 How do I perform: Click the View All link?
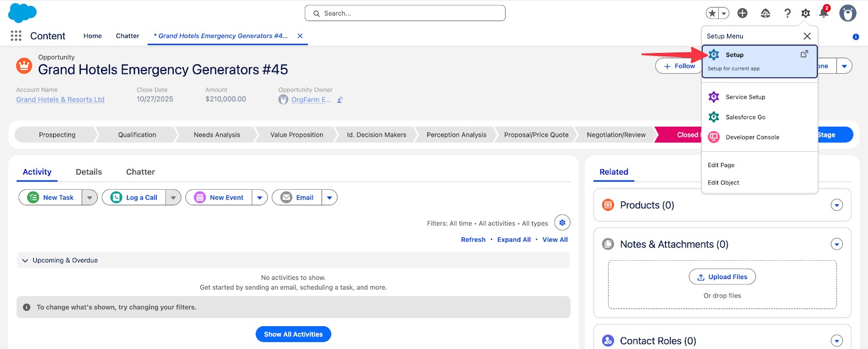[555, 240]
